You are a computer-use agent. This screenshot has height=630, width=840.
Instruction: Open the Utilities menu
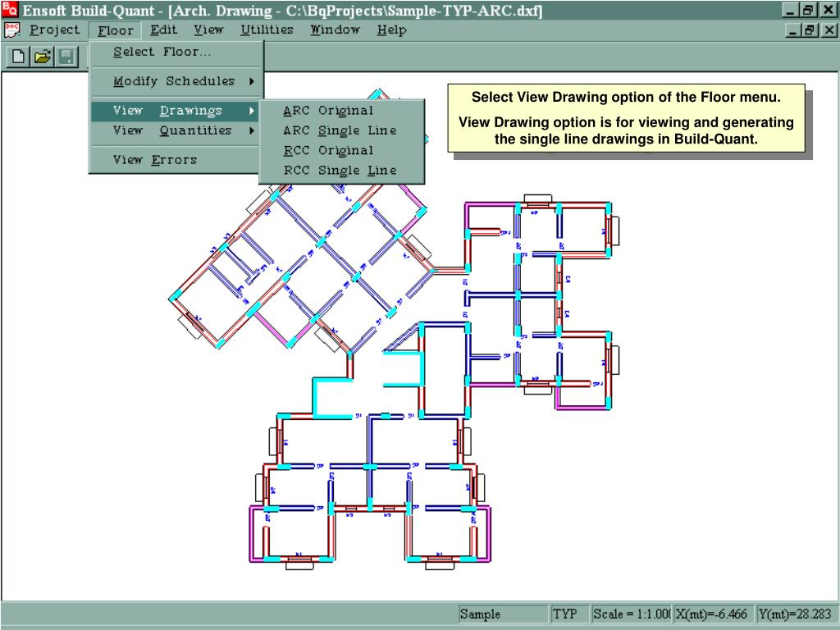[x=267, y=30]
